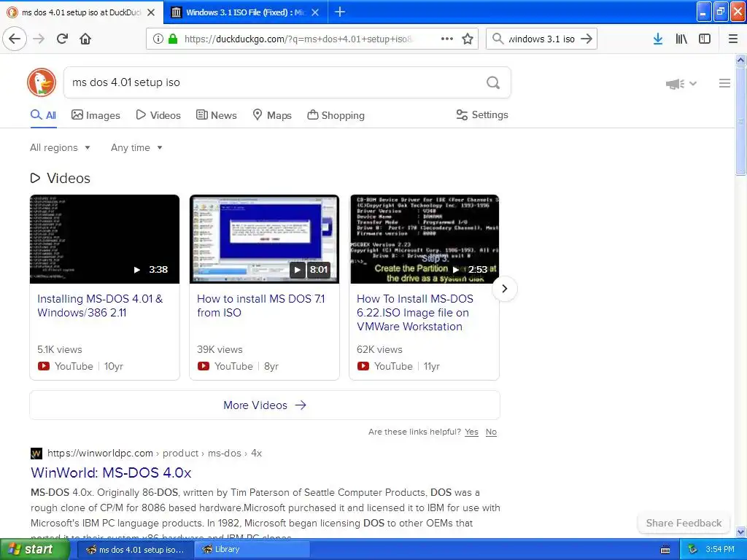
Task: Select the Images search tab
Action: (x=96, y=115)
